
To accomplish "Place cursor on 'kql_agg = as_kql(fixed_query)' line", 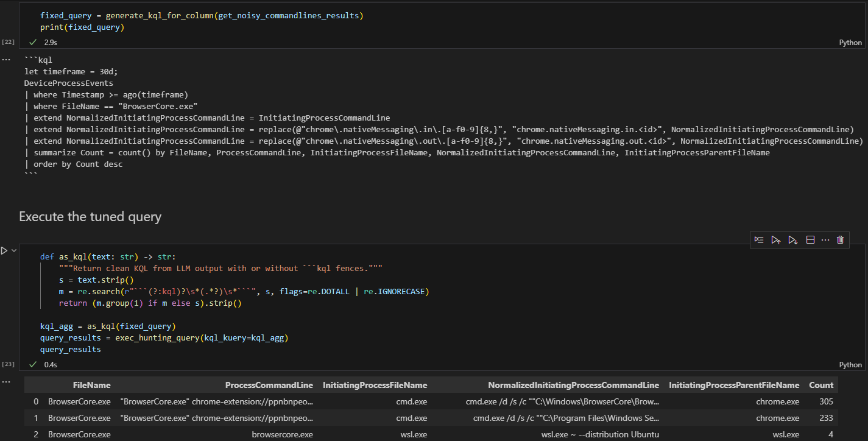I will [108, 326].
